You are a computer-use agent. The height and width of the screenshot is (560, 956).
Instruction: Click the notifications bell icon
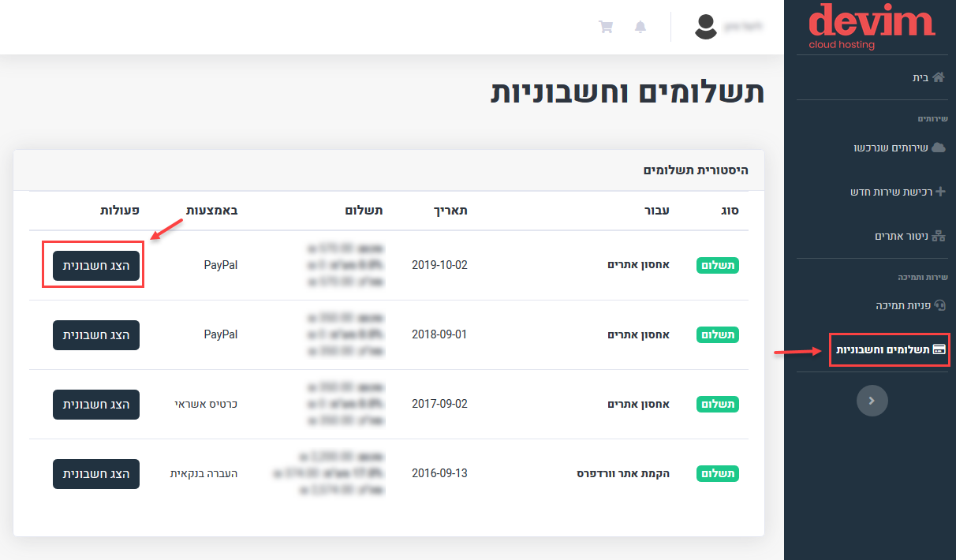coord(640,27)
